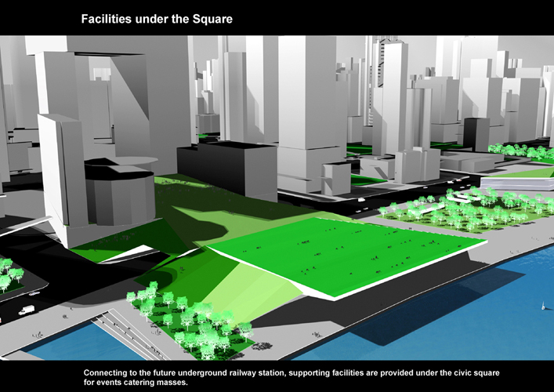Click the caption starting 'Connecting to the future'

[291, 378]
